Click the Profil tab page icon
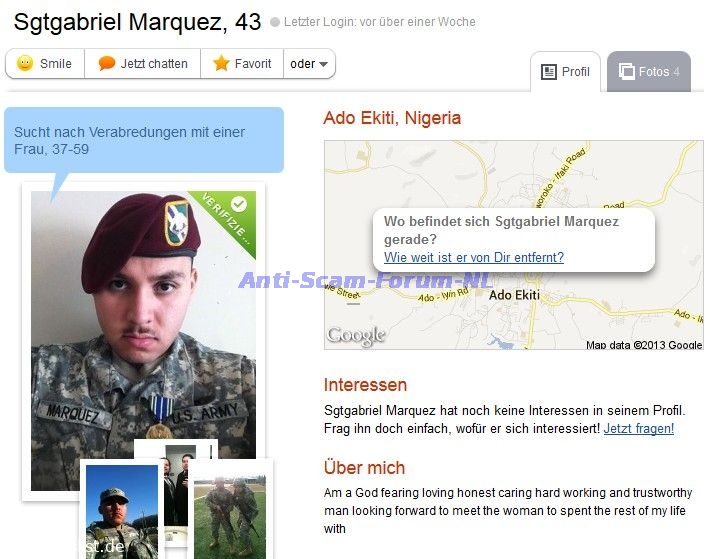Screen dimensions: 728x559 coord(548,72)
